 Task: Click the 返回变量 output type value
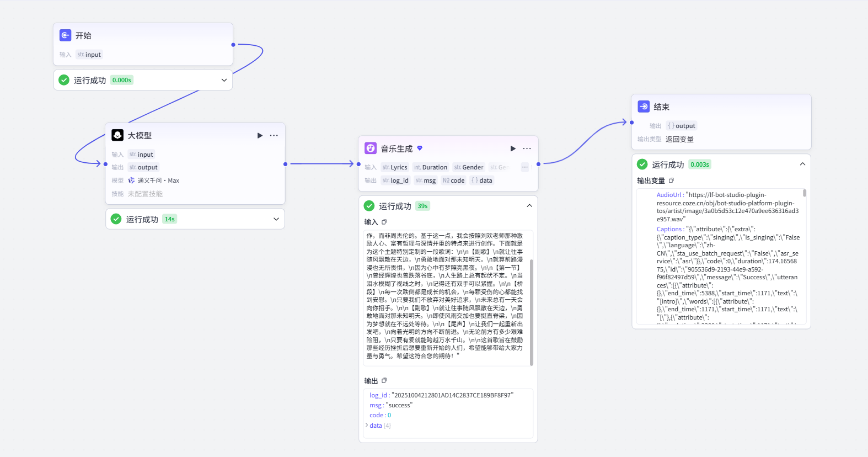pos(679,139)
